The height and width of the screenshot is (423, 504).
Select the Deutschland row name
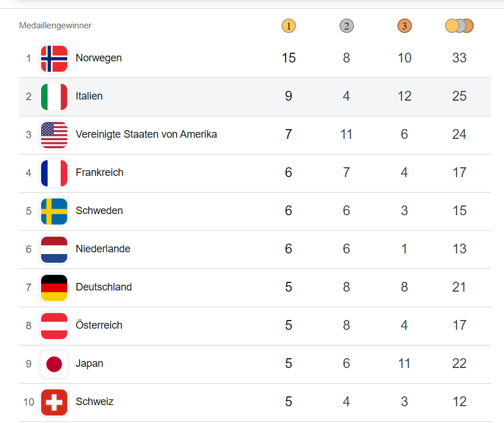pos(104,287)
